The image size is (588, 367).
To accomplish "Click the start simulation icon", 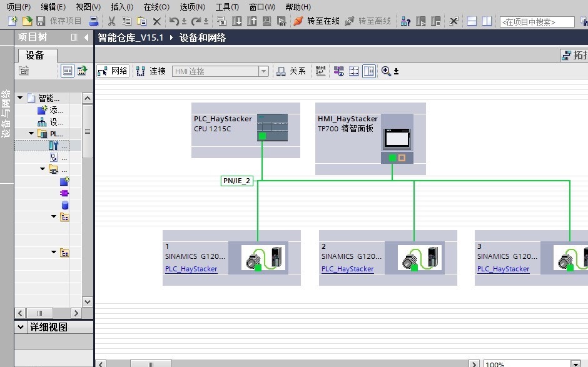I will coord(267,21).
